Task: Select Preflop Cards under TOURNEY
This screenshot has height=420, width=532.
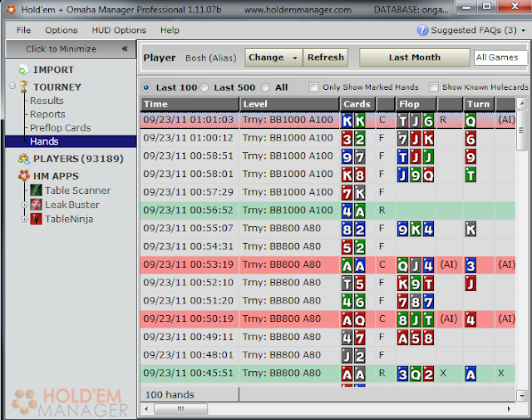Action: point(61,128)
